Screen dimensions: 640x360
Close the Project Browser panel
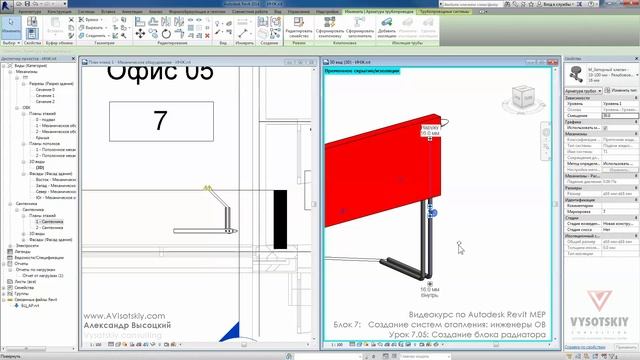coord(73,59)
